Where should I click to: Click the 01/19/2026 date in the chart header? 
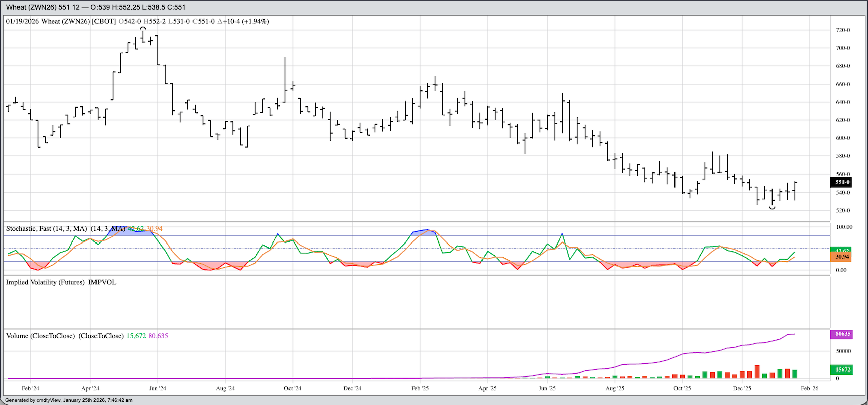coord(22,21)
